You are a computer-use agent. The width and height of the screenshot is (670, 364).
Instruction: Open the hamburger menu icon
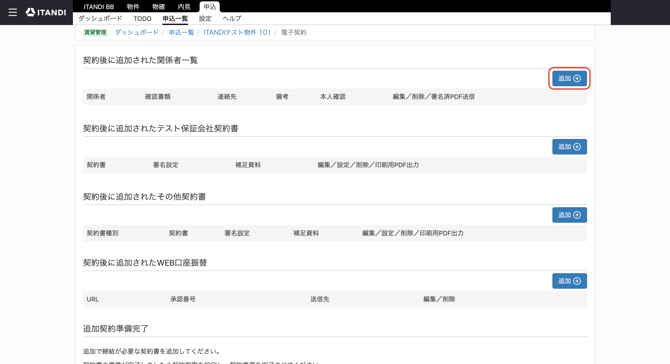click(13, 12)
